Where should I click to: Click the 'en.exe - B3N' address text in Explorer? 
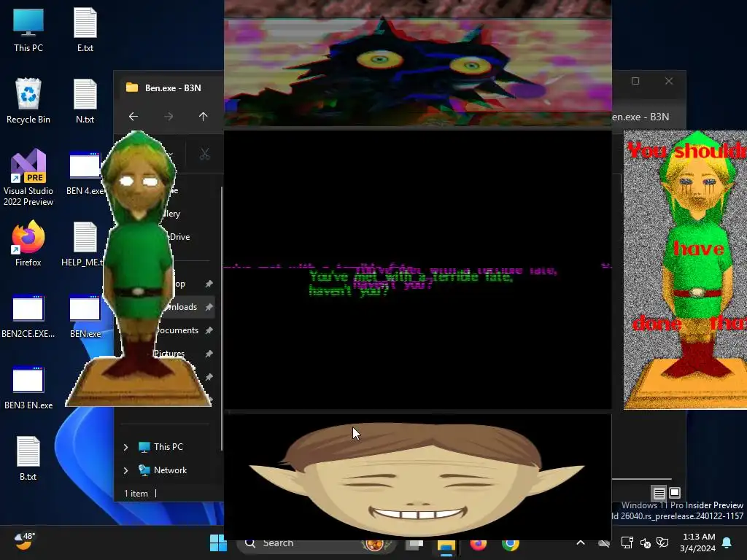tap(640, 117)
